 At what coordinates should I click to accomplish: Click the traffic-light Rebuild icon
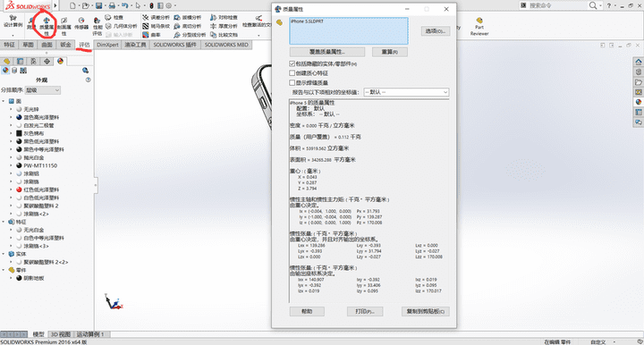[x=151, y=5]
